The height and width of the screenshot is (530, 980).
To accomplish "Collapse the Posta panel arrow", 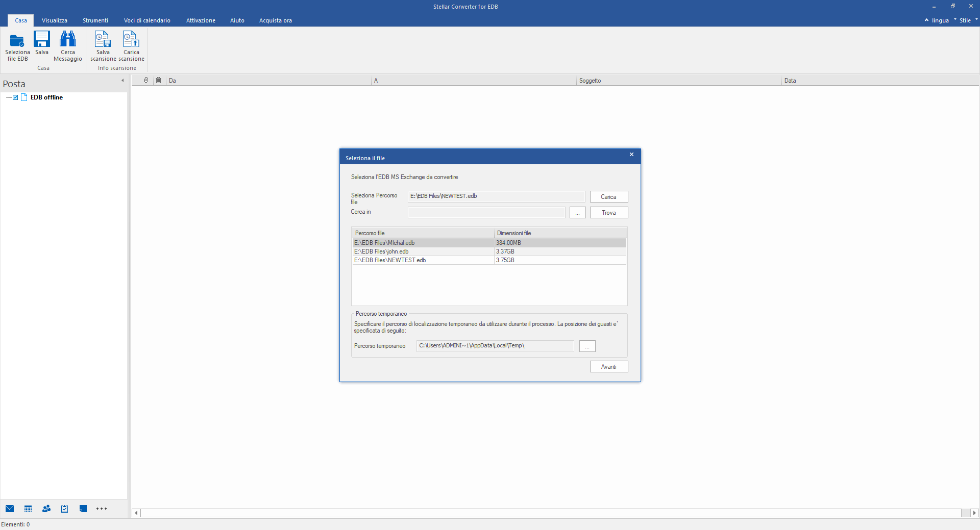I will (122, 81).
